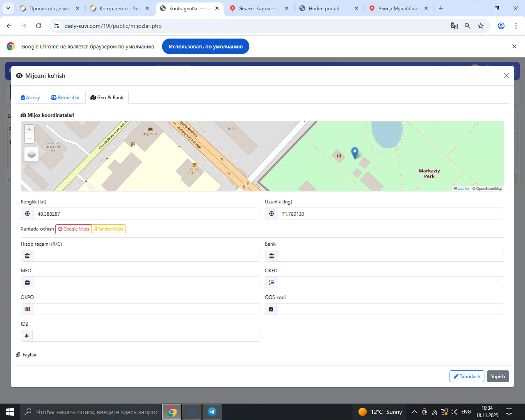Bookmark this page with the star icon
The height and width of the screenshot is (420, 525).
[481, 26]
